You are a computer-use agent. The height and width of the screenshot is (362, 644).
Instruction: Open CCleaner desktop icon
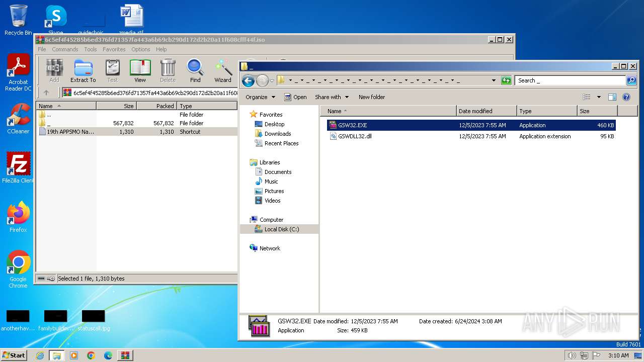(x=18, y=118)
